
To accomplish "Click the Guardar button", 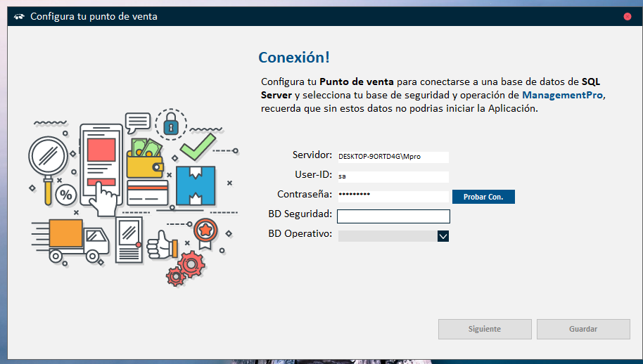I will (x=583, y=329).
